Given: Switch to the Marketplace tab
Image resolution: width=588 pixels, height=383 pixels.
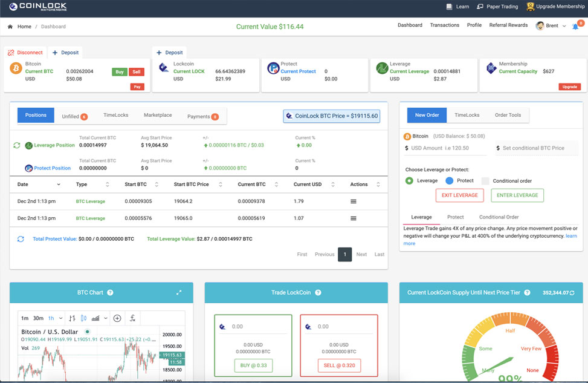Looking at the screenshot, I should click(x=158, y=116).
